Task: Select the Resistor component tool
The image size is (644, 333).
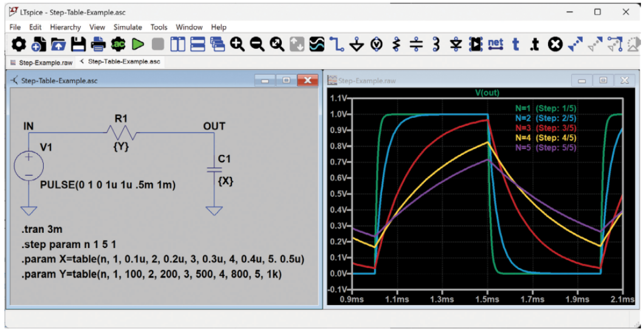Action: [396, 44]
